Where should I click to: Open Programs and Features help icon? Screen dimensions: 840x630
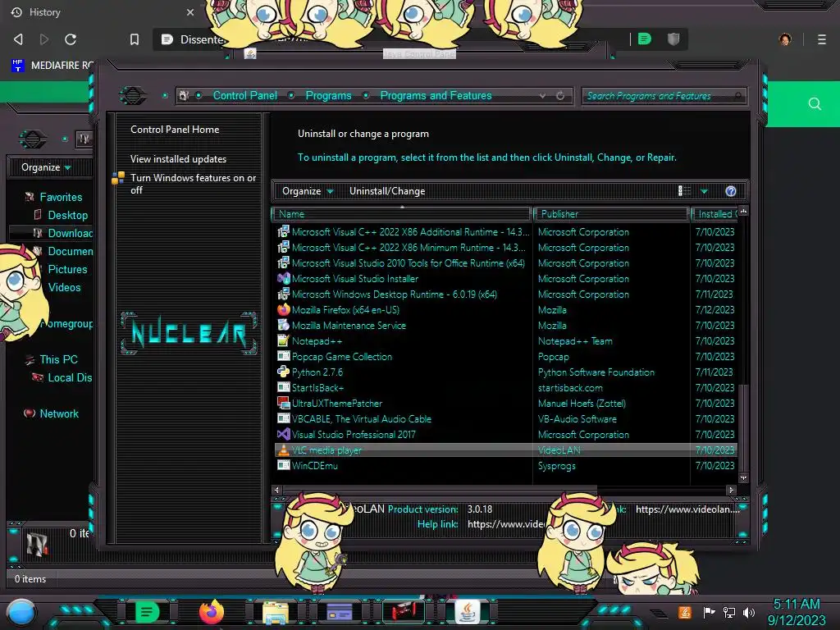(x=731, y=191)
